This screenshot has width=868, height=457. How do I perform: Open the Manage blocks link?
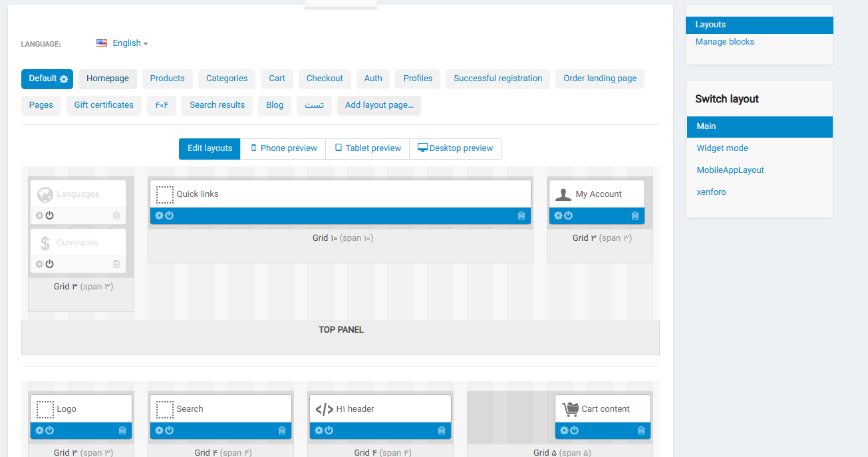click(x=724, y=41)
